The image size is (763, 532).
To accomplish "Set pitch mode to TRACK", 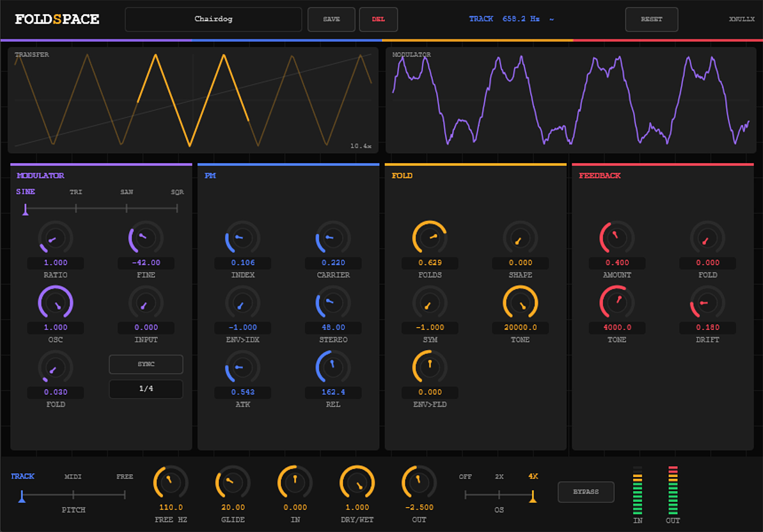I will (x=22, y=476).
